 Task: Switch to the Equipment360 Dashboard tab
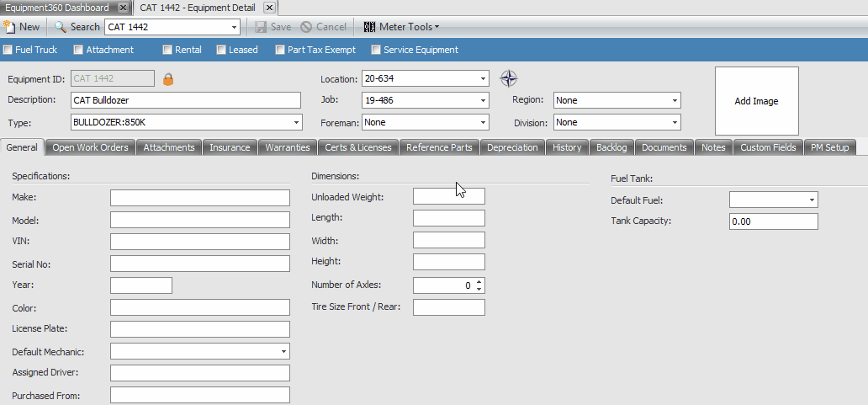57,8
